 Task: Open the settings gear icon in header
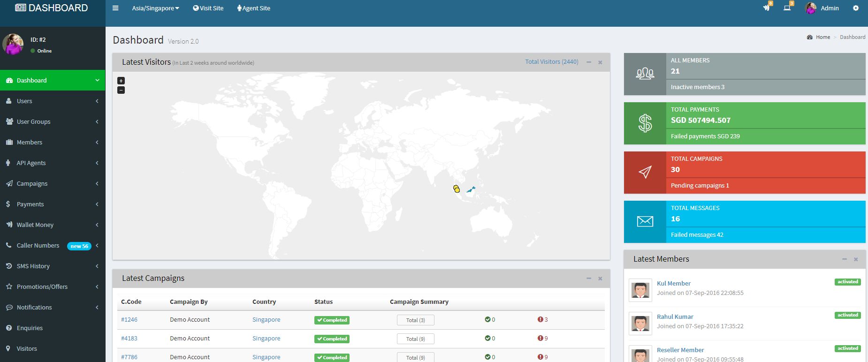(x=855, y=8)
